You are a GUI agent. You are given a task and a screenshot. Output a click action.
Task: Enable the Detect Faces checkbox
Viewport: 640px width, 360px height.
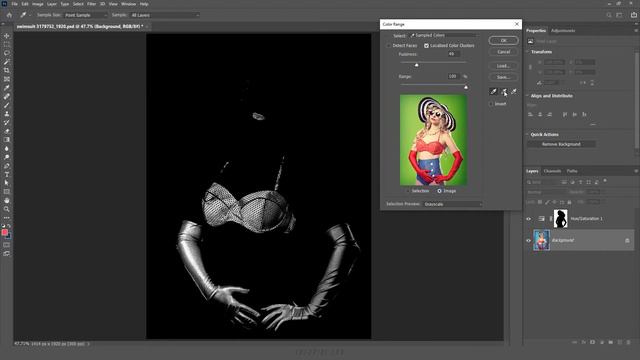pyautogui.click(x=388, y=46)
